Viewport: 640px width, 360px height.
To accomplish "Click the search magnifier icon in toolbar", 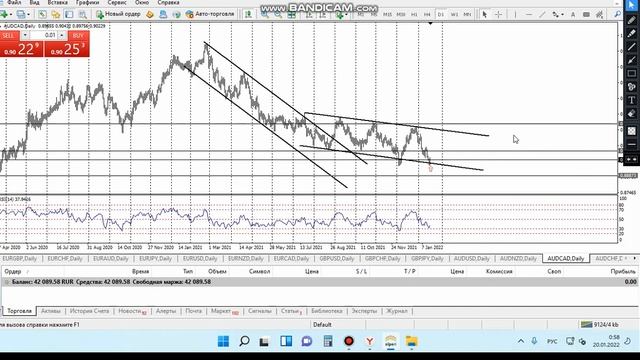I will [x=617, y=14].
